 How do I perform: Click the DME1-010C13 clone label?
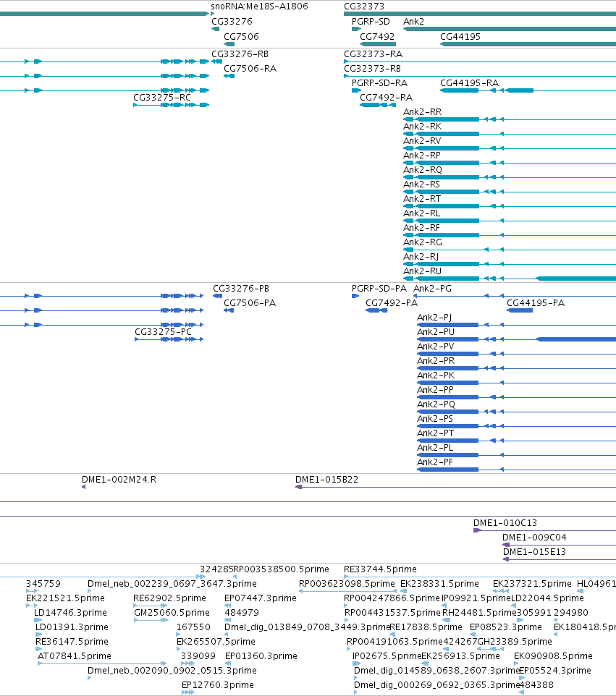(505, 523)
